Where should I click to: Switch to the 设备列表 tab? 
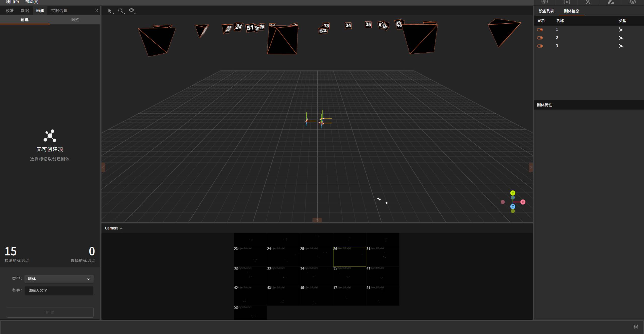coord(546,11)
